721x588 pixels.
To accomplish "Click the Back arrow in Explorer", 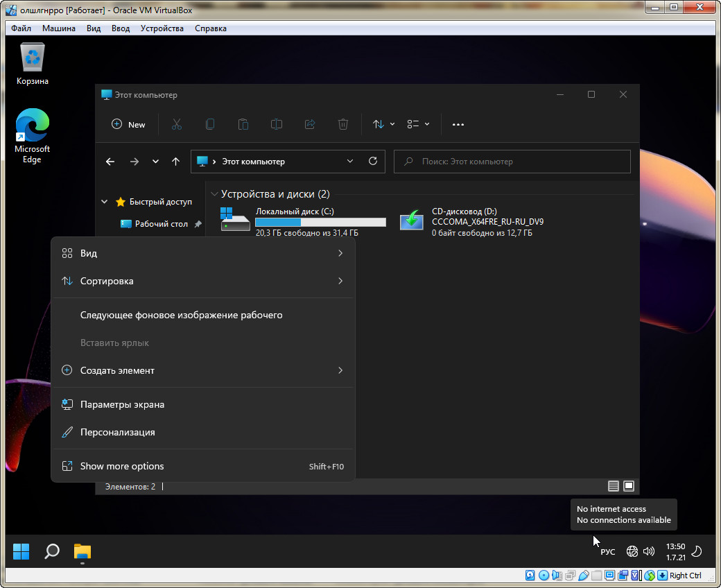I will point(110,162).
